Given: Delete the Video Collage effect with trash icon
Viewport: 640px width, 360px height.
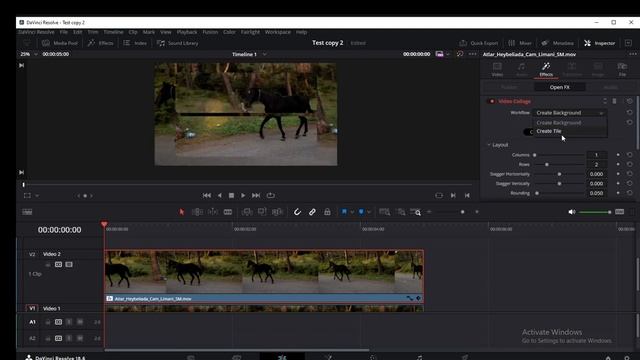Looking at the screenshot, I should (614, 101).
